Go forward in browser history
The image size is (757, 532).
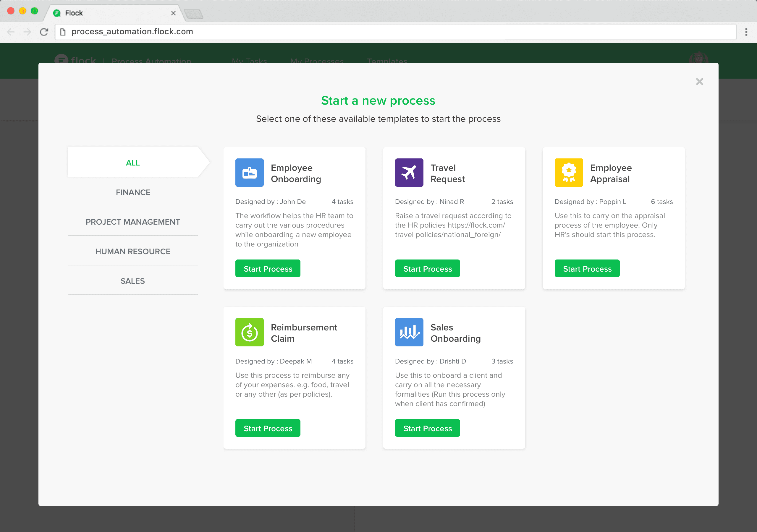(x=28, y=32)
